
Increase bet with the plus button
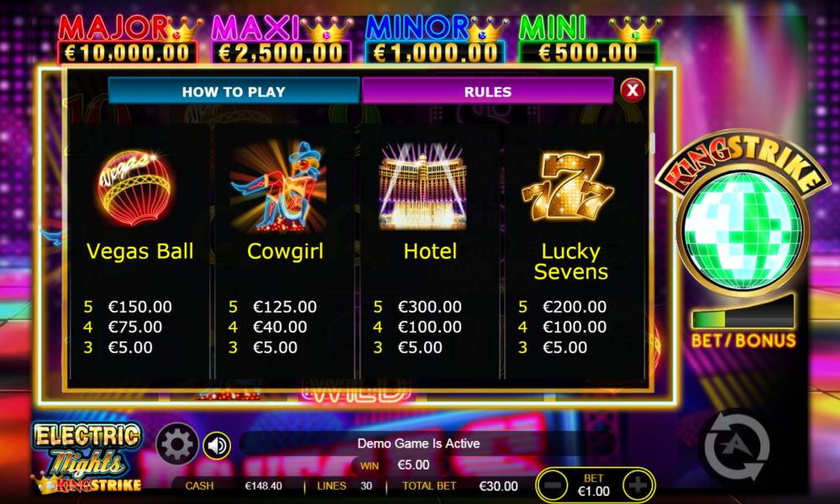pos(637,486)
